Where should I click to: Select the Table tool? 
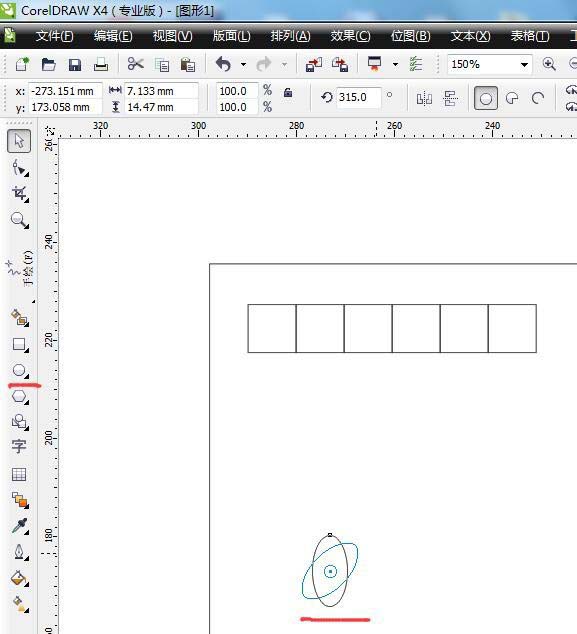[19, 474]
